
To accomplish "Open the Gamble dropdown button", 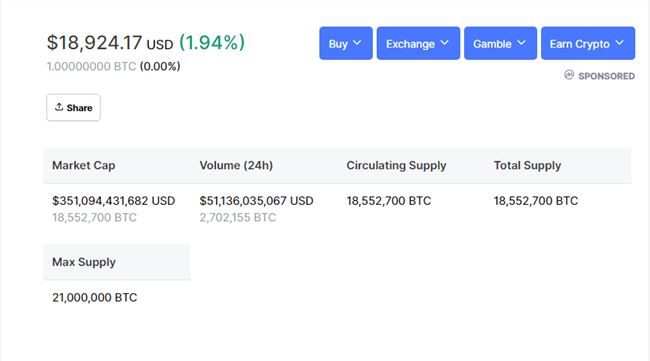I will point(500,43).
